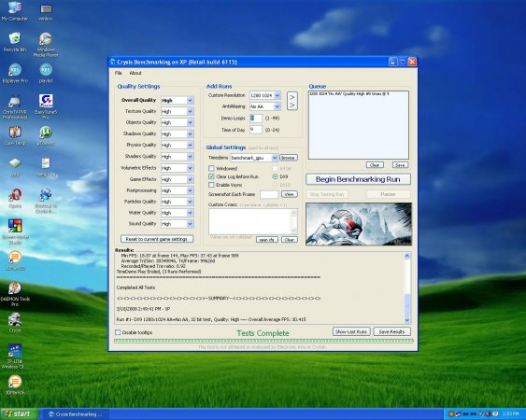Click the >> add run button
Screen dimensions: 526x420
(292, 101)
